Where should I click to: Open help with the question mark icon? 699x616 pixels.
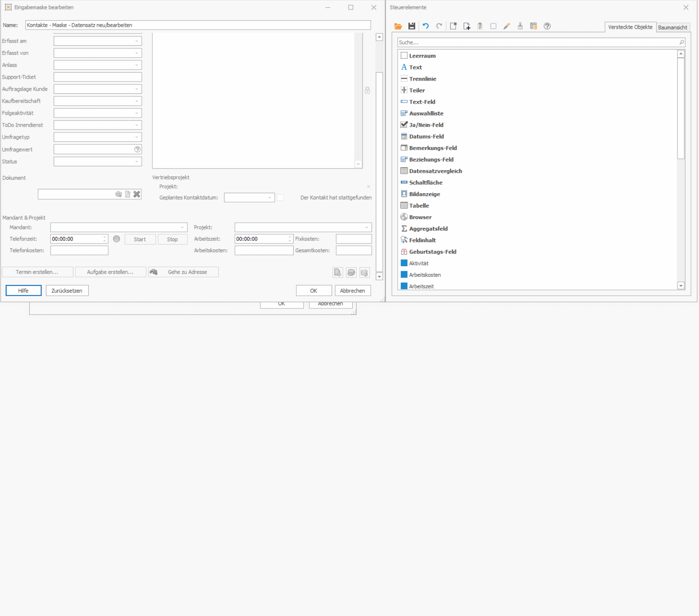coord(547,26)
